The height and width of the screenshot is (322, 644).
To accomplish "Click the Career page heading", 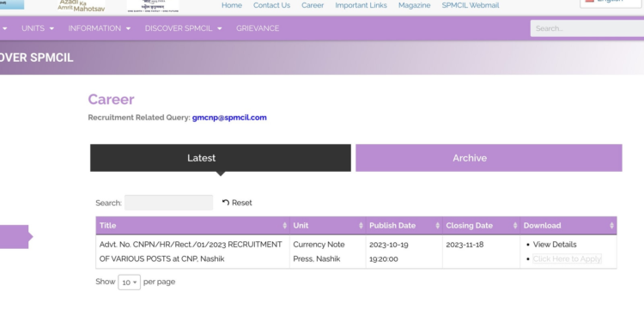I will [111, 100].
